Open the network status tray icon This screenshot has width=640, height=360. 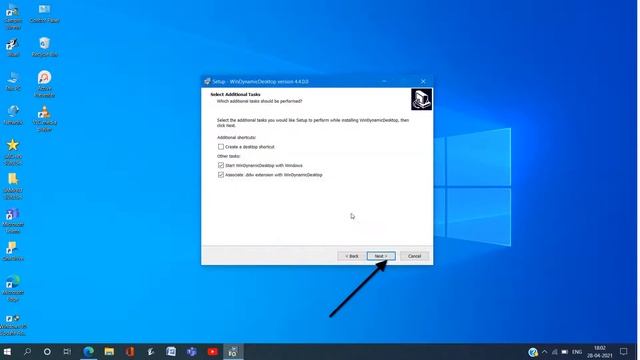[555, 352]
